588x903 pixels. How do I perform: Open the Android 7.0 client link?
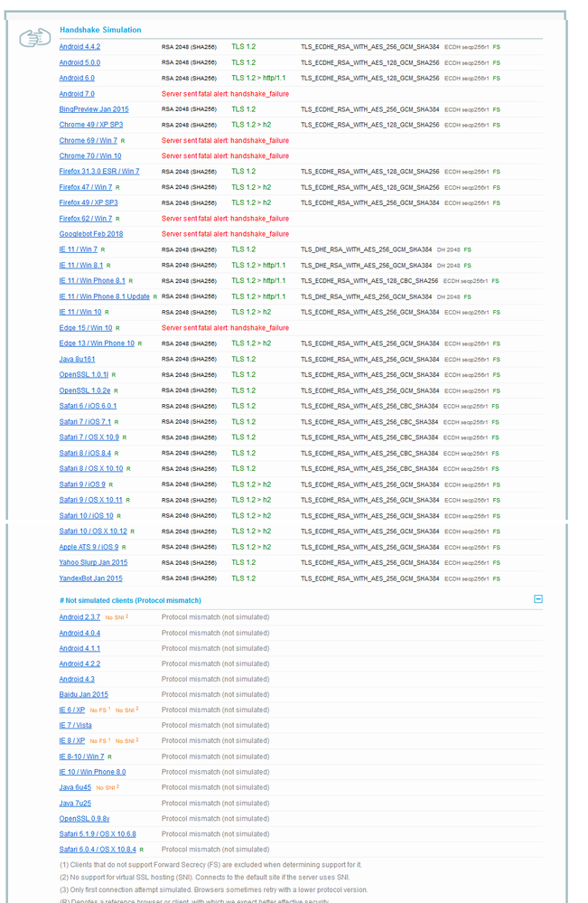[x=77, y=94]
